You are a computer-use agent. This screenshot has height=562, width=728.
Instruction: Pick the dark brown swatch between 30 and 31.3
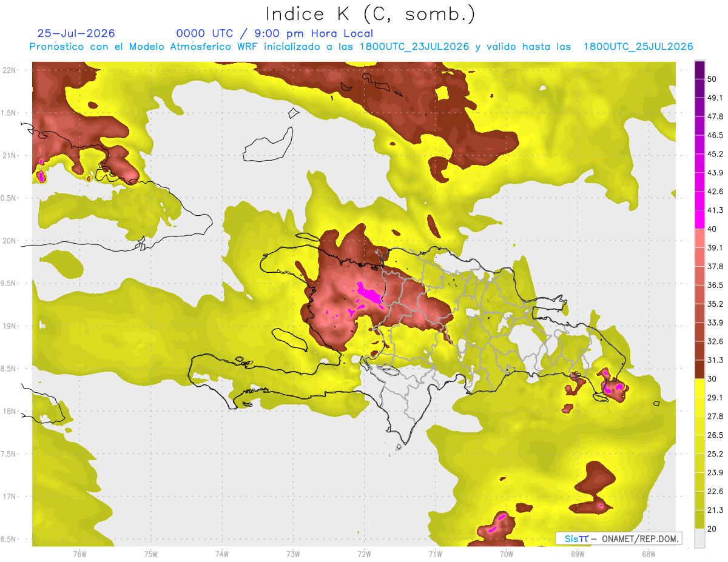tap(699, 370)
